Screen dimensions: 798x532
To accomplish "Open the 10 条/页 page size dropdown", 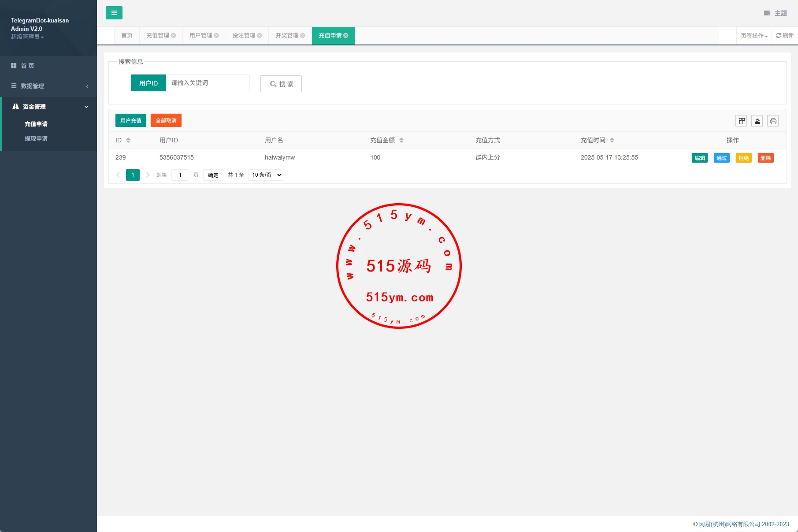I will (266, 175).
